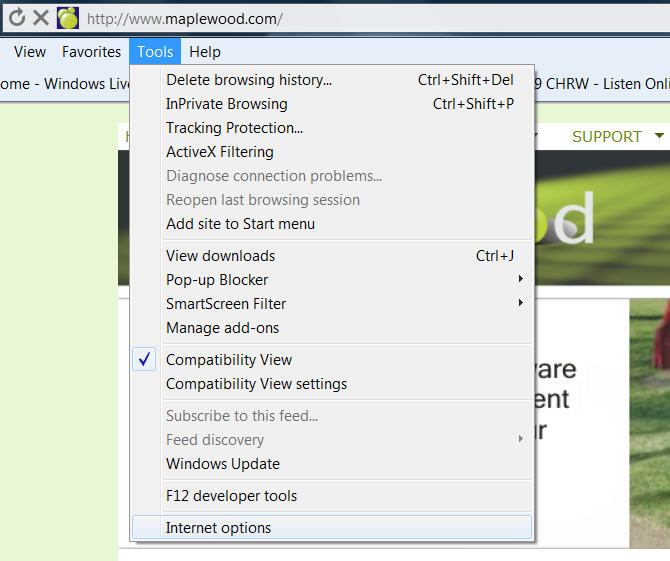Viewport: 670px width, 561px height.
Task: Start InPrivate Browsing from the menu
Action: [x=227, y=104]
